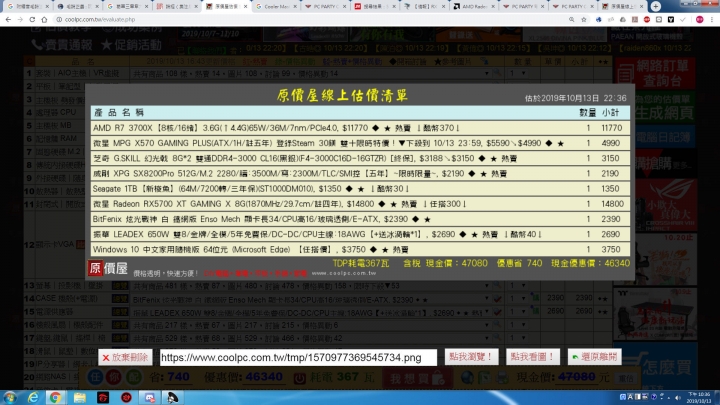Go back using the browser back arrow

tap(8, 20)
